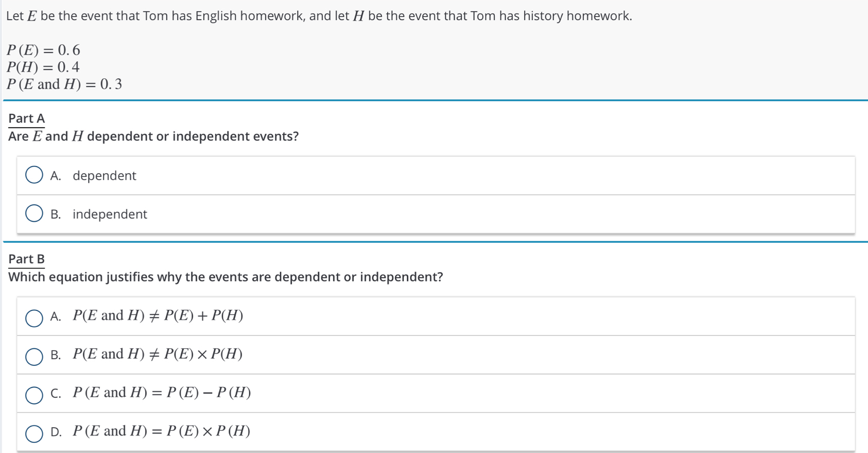The height and width of the screenshot is (453, 868).
Task: Select the radio button for 'independent'
Action: point(34,213)
